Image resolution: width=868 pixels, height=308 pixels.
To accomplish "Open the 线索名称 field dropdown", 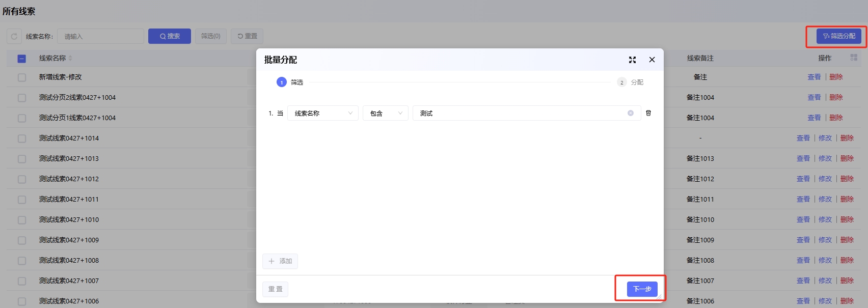I will click(323, 113).
